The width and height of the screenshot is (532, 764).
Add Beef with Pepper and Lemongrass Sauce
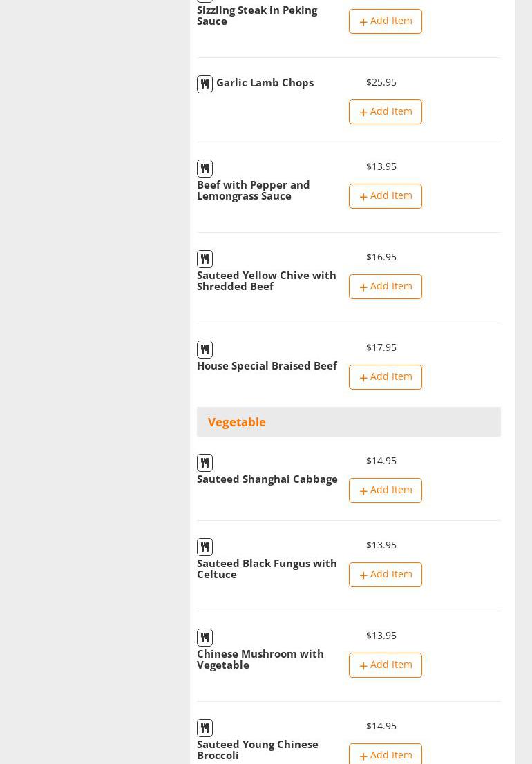pos(385,196)
